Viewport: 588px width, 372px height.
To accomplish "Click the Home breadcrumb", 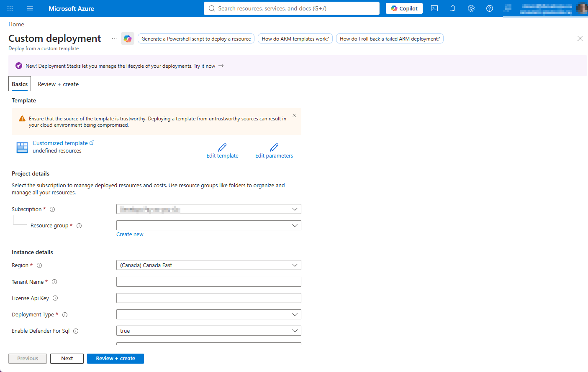I will (16, 24).
